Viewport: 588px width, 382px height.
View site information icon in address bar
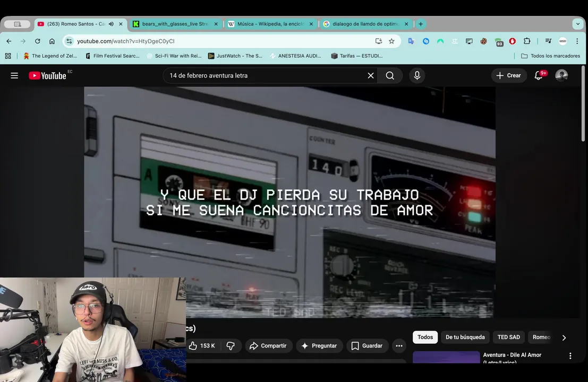coord(69,41)
